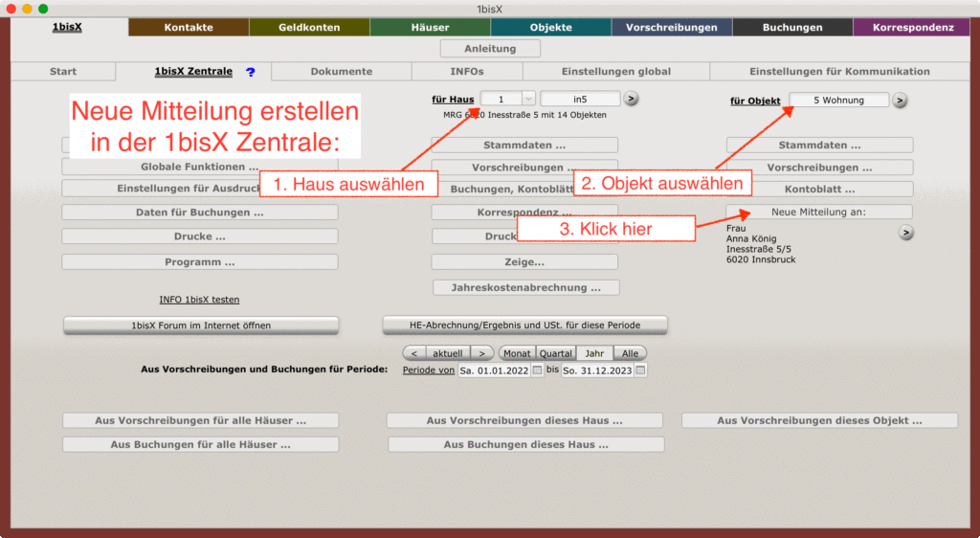This screenshot has width=980, height=538.
Task: Open the Kontakte tab
Action: (x=189, y=27)
